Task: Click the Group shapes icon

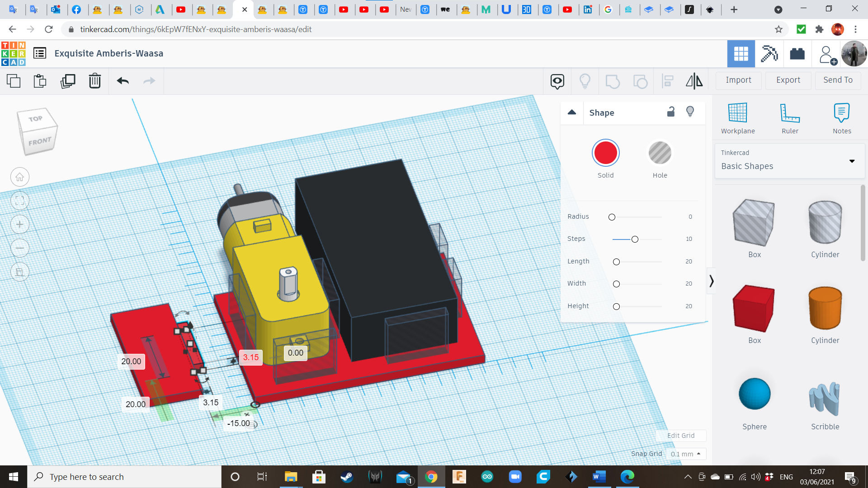Action: [x=613, y=81]
